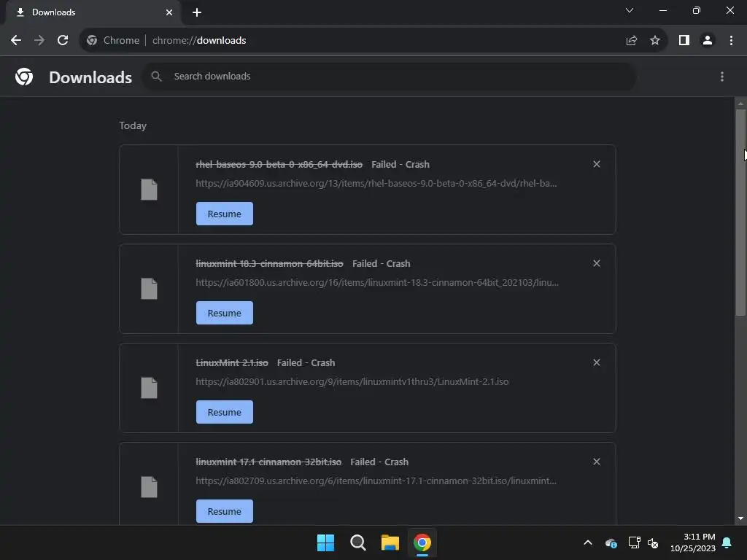Select the Downloads browser tab

[93, 12]
